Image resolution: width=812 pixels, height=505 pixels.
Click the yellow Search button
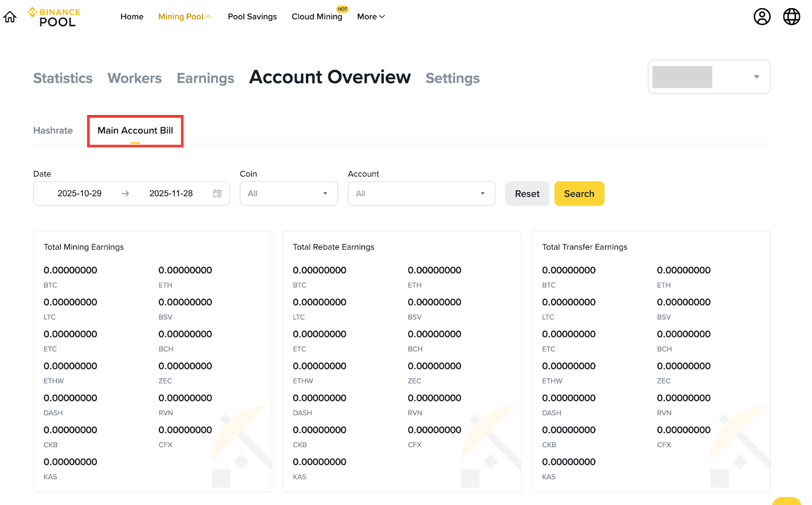(x=579, y=194)
